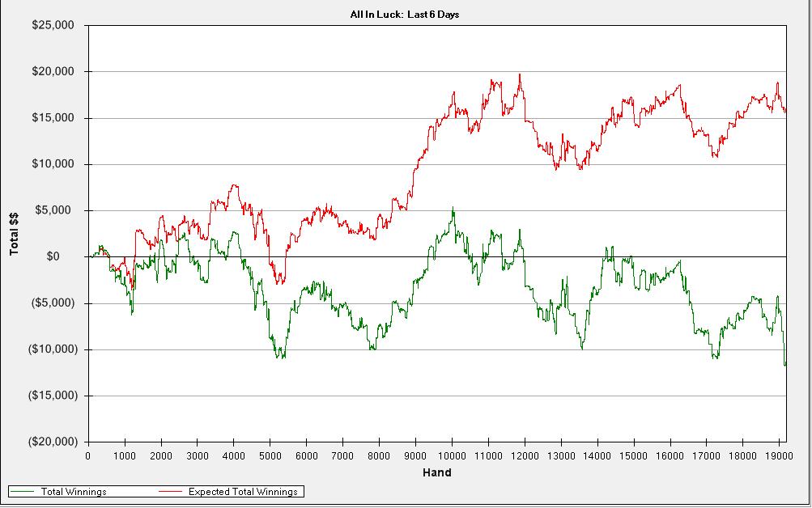Select the $15,000 positive y-axis label
The width and height of the screenshot is (812, 508).
(53, 118)
